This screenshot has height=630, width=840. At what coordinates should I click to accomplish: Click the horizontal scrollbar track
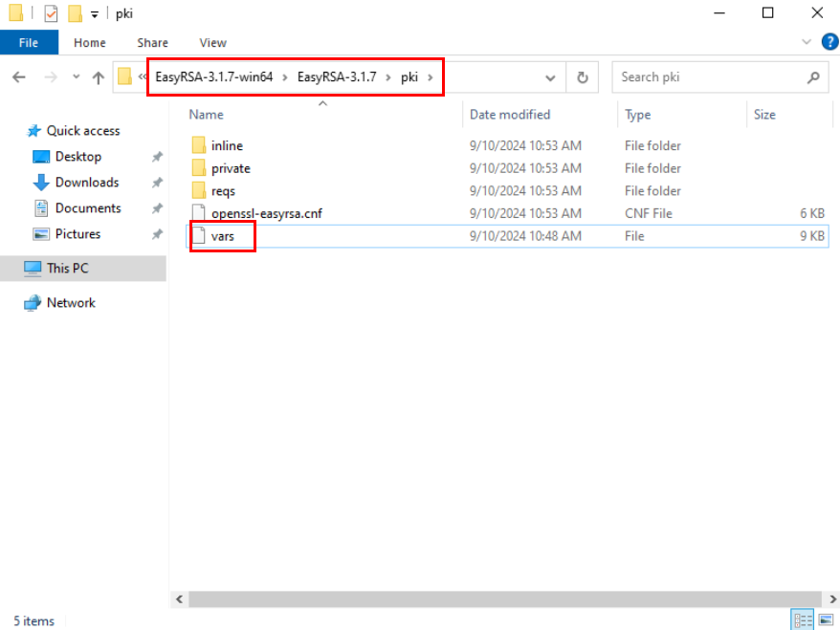(497, 598)
